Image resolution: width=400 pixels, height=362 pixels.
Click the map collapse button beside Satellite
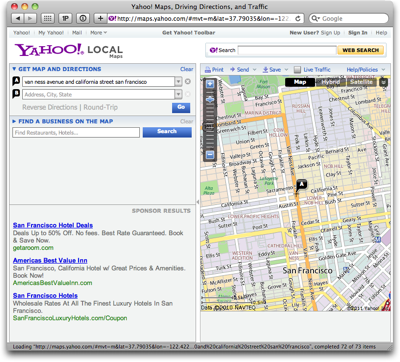[x=383, y=82]
